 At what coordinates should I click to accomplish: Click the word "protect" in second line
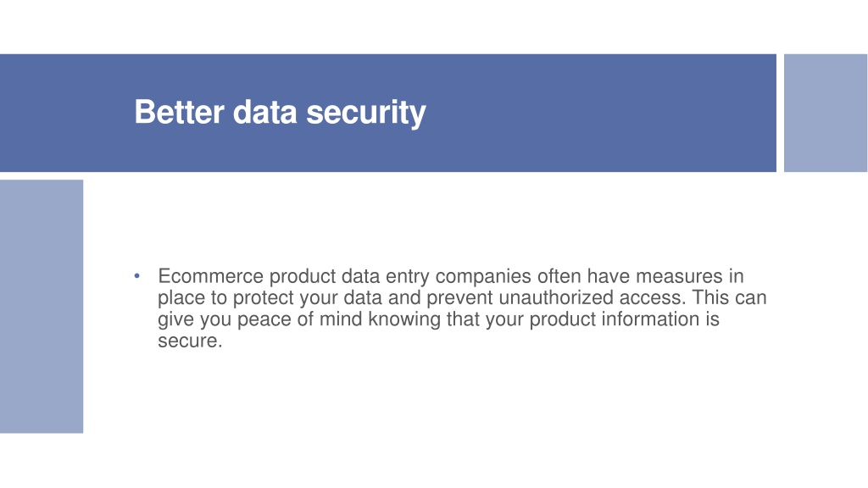pos(263,297)
